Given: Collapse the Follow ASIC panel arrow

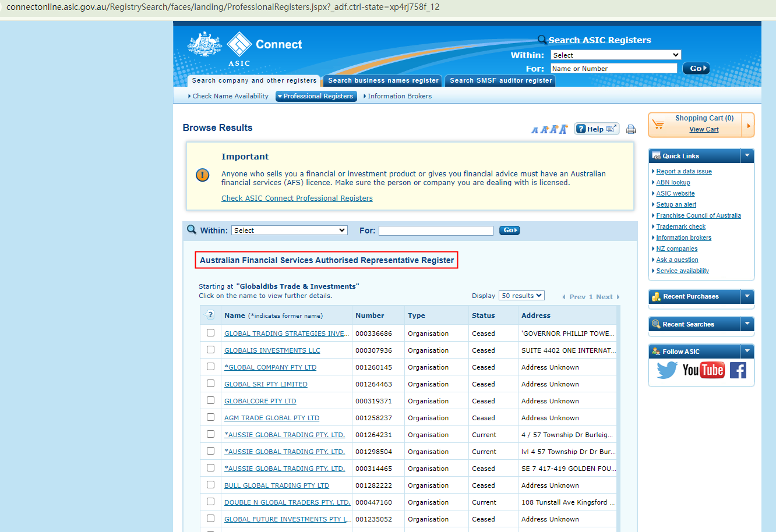Looking at the screenshot, I should tap(747, 351).
